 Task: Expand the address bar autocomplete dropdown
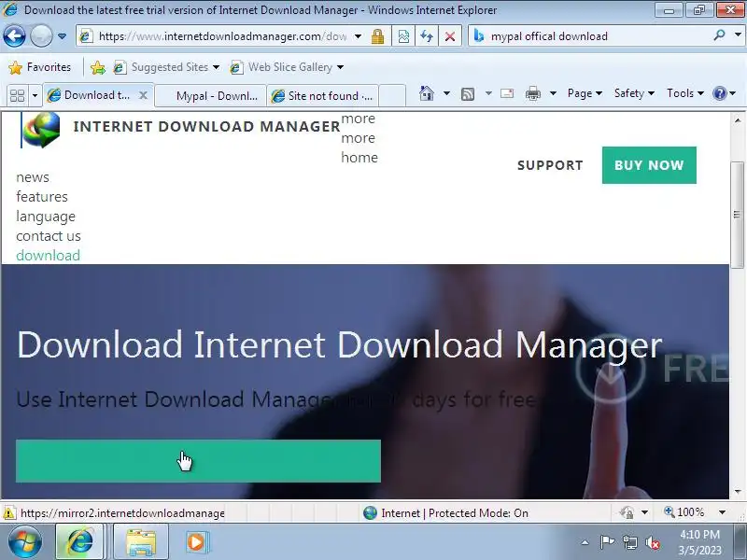click(359, 36)
